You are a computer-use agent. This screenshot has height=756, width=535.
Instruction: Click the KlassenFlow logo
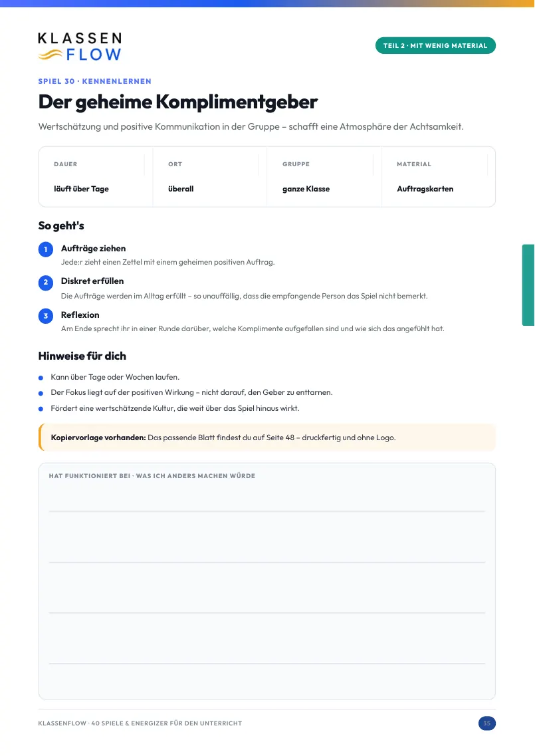click(x=80, y=47)
